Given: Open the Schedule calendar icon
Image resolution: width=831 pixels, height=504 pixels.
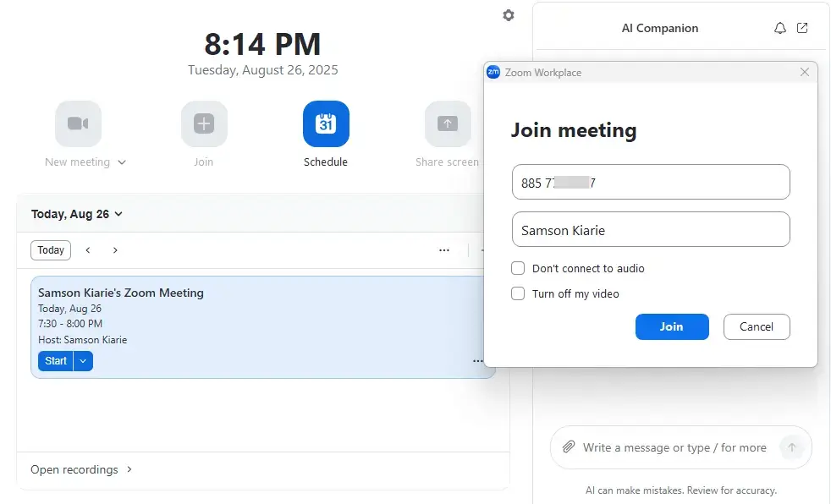Looking at the screenshot, I should click(x=326, y=124).
